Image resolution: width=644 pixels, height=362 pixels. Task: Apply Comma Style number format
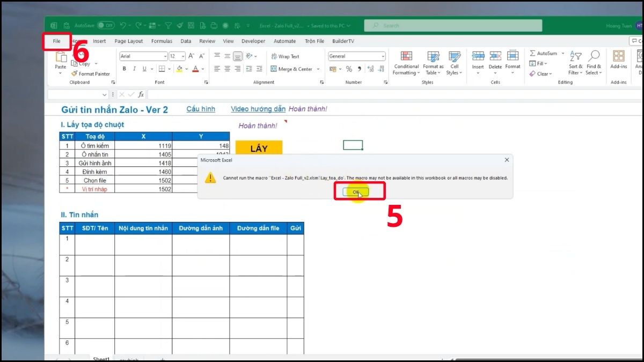tap(359, 69)
